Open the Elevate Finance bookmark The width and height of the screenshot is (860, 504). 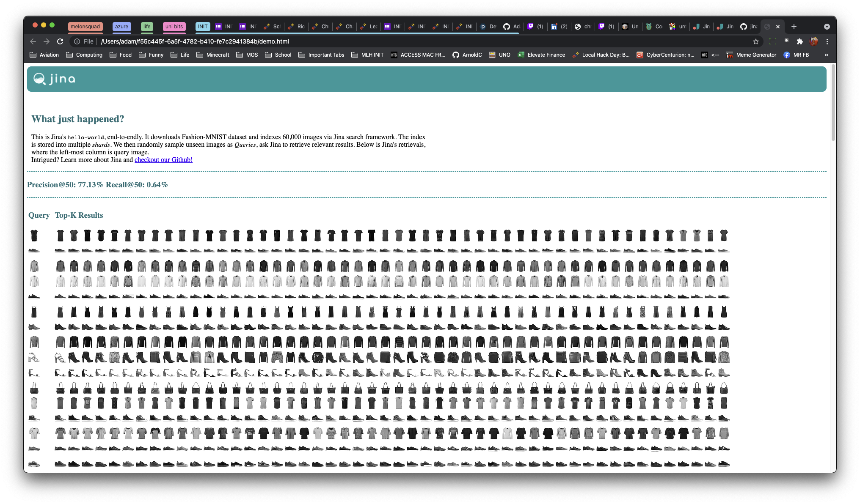[x=541, y=55]
